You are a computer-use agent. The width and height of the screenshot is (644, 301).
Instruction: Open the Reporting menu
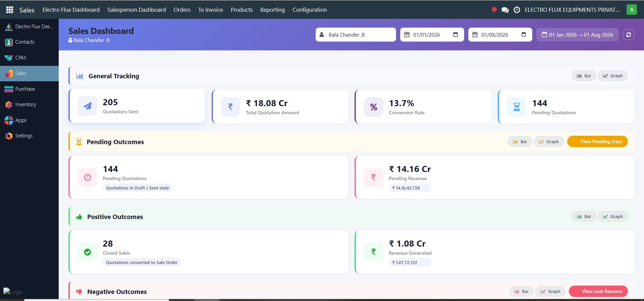pyautogui.click(x=273, y=10)
